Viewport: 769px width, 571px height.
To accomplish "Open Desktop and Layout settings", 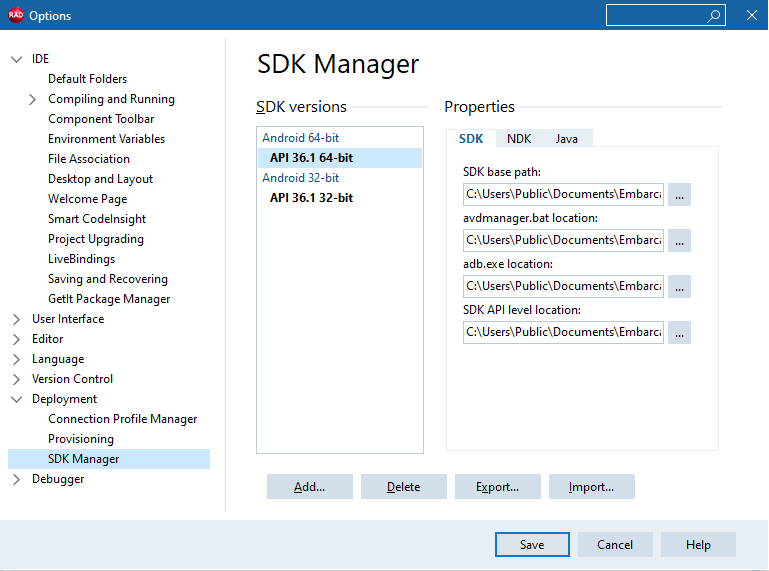I will point(101,179).
